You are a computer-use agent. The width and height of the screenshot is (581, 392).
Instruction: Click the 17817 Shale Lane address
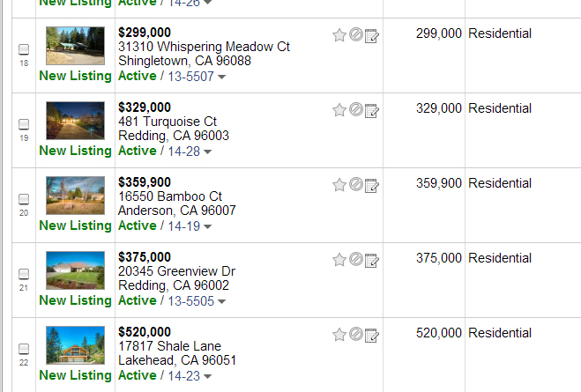(x=169, y=346)
